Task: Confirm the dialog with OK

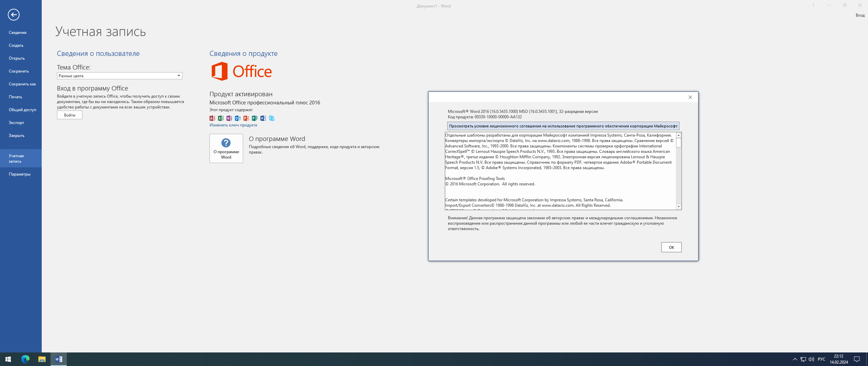Action: tap(671, 247)
